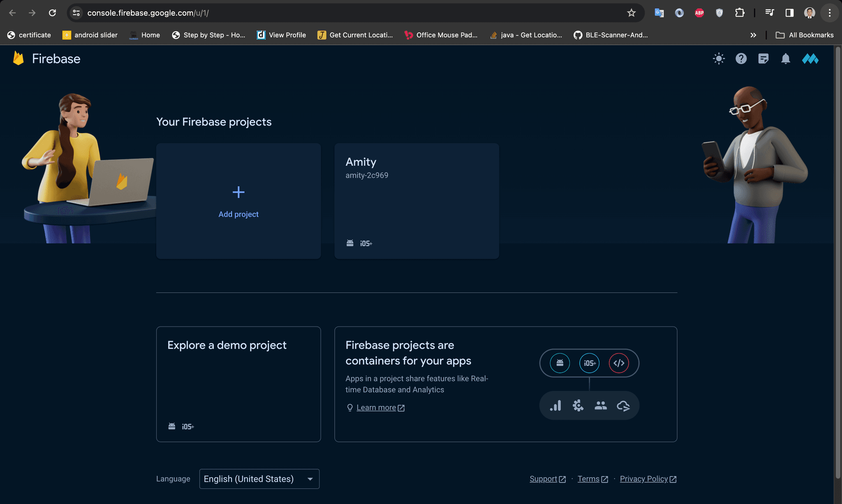Click the cloud messaging icon in diagram

(x=623, y=406)
